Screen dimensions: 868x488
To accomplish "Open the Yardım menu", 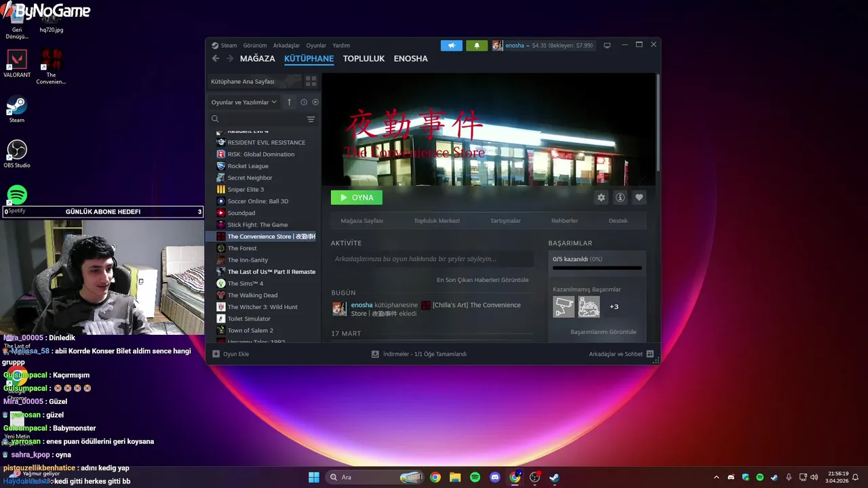I will [341, 45].
